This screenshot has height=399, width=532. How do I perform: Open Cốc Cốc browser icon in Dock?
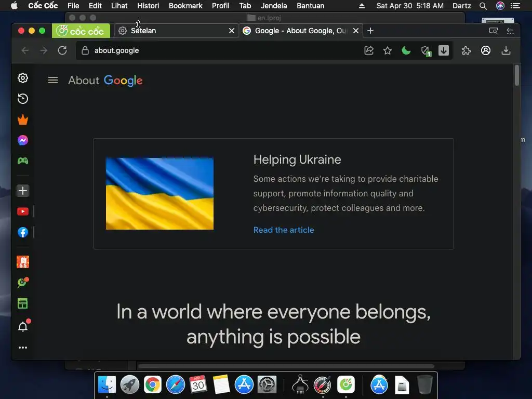tap(345, 385)
